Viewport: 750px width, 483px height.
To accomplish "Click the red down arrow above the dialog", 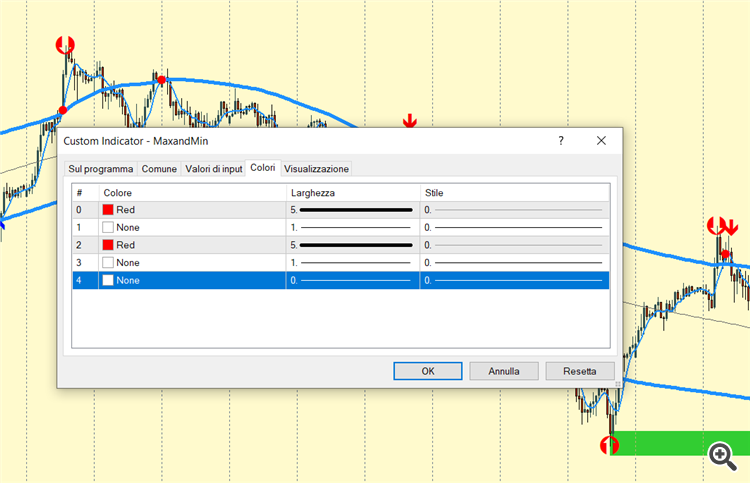I will (x=409, y=121).
